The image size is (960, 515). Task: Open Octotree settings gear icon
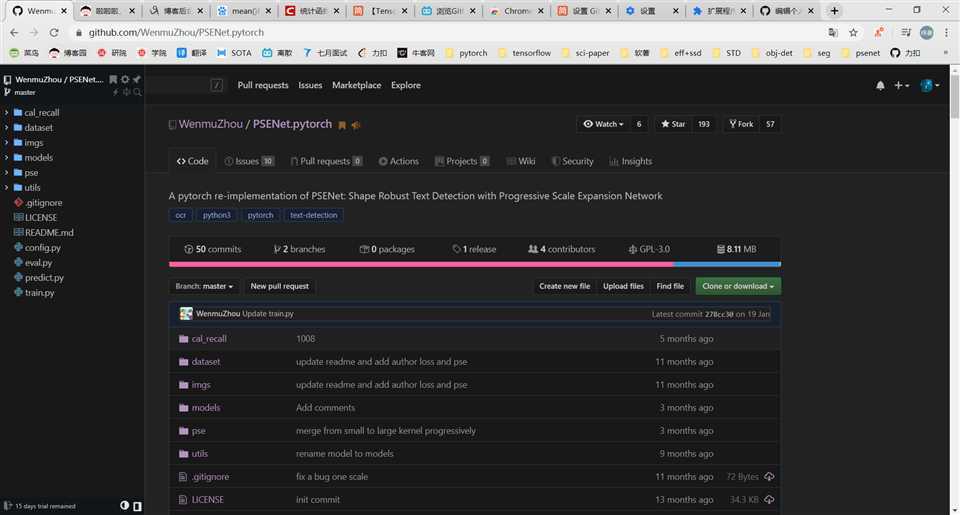(x=125, y=80)
